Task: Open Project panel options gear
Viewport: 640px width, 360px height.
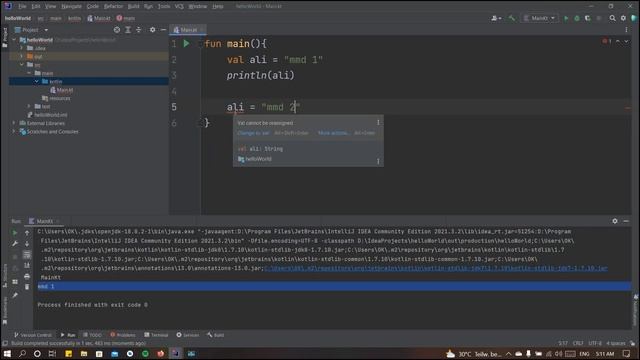Action: (x=152, y=30)
